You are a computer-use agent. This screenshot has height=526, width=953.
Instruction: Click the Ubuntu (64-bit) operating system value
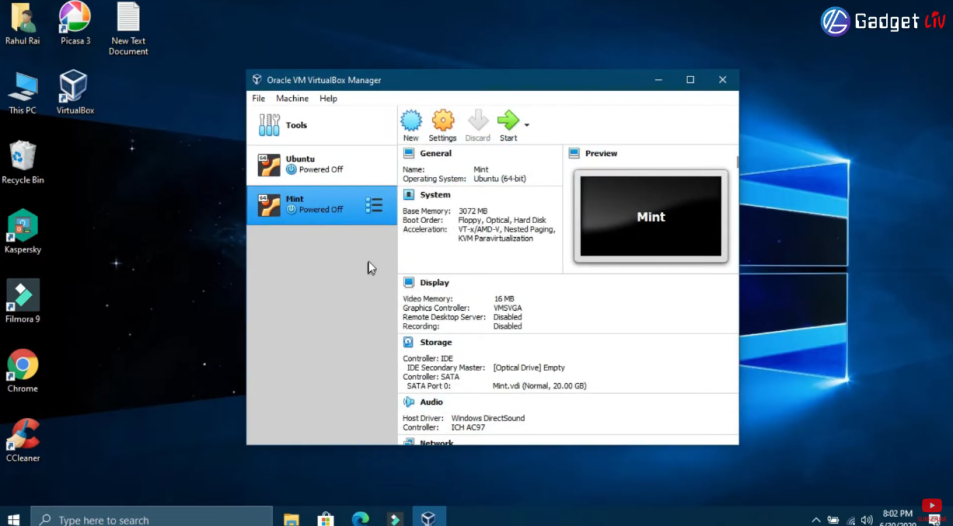click(500, 179)
